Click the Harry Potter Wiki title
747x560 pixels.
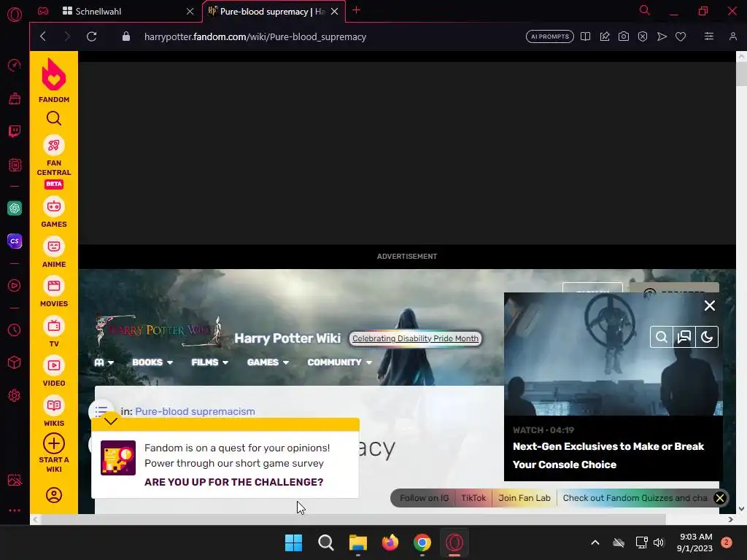coord(287,338)
